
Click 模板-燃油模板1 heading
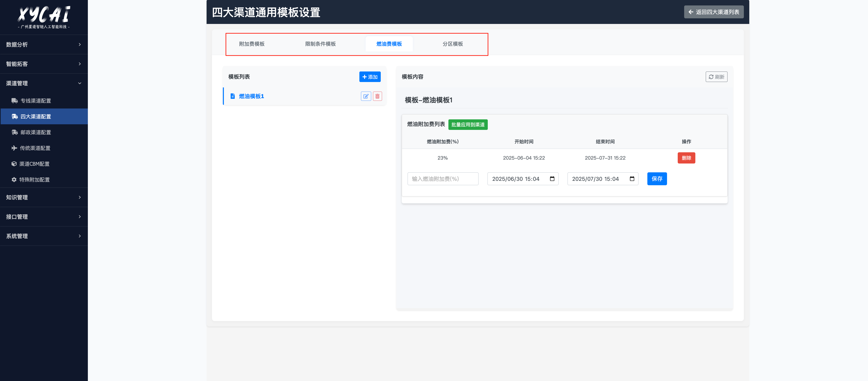click(x=428, y=100)
